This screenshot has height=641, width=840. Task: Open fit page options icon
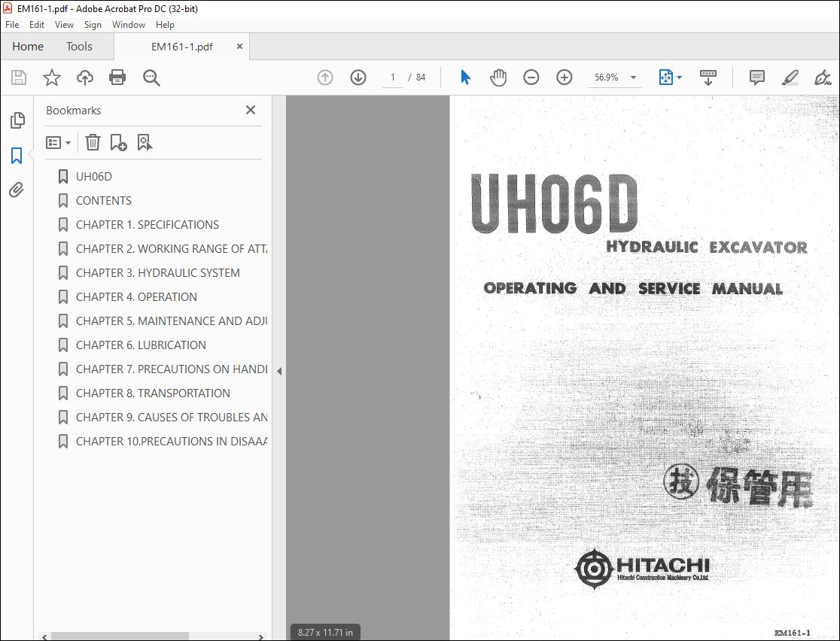click(x=670, y=77)
